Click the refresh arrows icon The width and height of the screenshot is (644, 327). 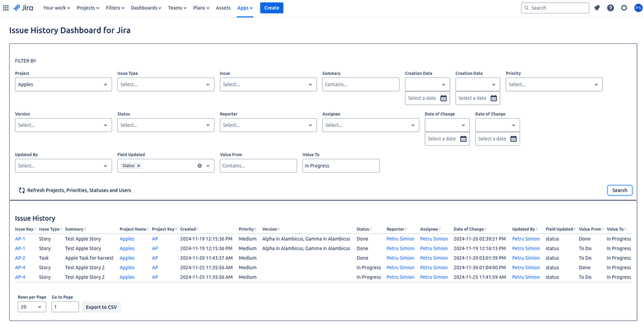22,190
